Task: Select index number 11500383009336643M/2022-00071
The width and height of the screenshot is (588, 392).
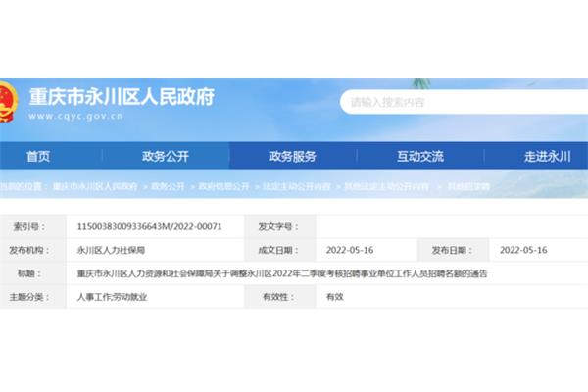Action: (x=149, y=226)
